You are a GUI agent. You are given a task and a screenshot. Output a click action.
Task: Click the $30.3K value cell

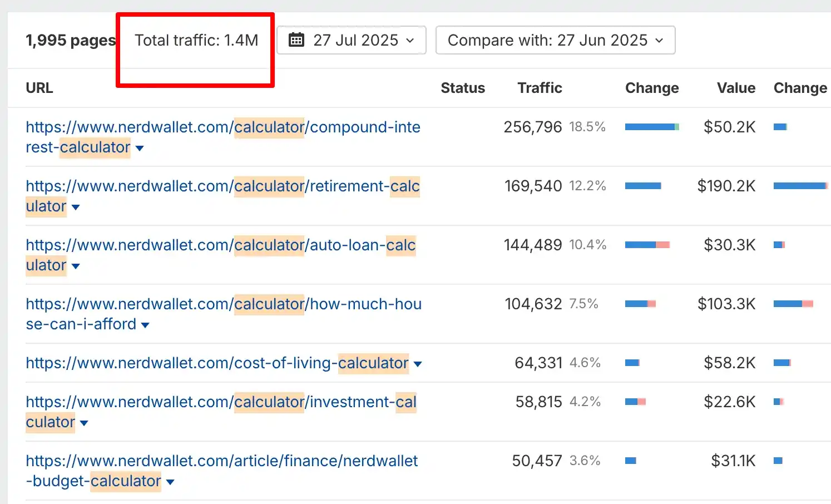(x=729, y=245)
